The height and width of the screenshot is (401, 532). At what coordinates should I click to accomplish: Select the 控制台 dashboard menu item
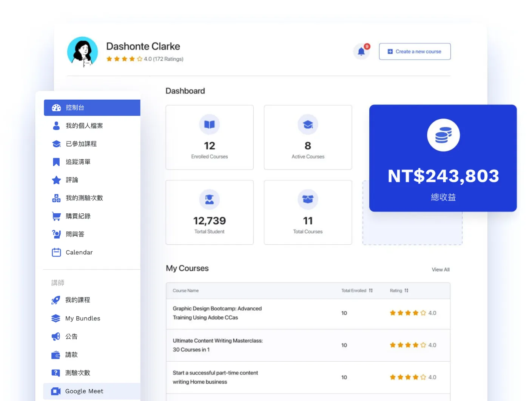coord(92,108)
